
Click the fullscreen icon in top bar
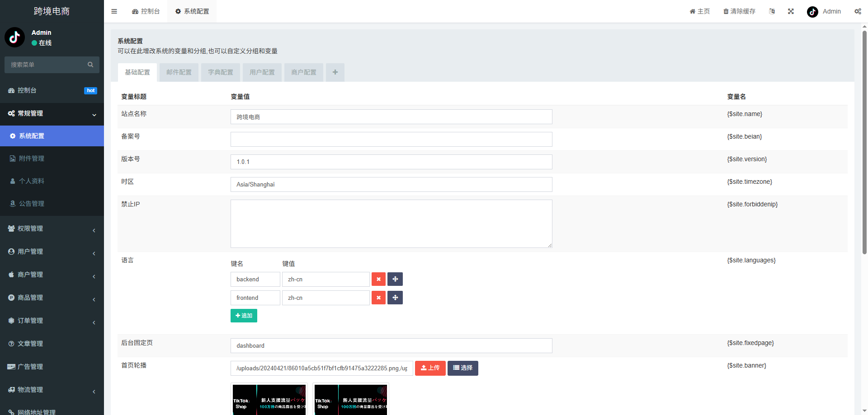(790, 11)
